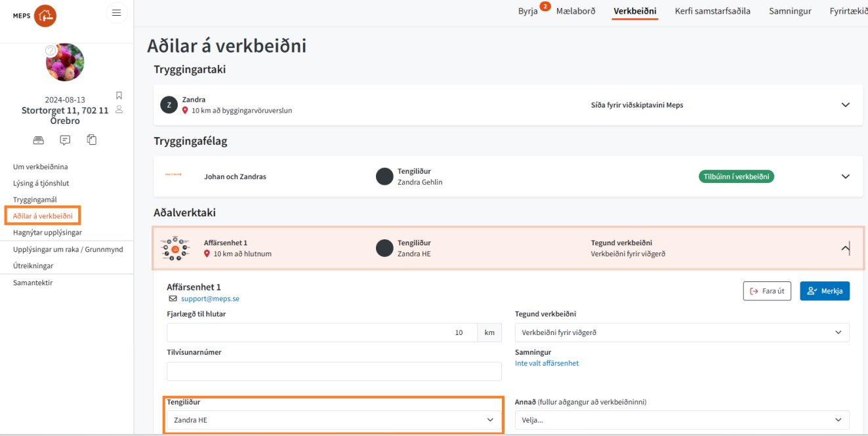868x436 pixels.
Task: Expand the Johan och Zandras row
Action: (x=846, y=176)
